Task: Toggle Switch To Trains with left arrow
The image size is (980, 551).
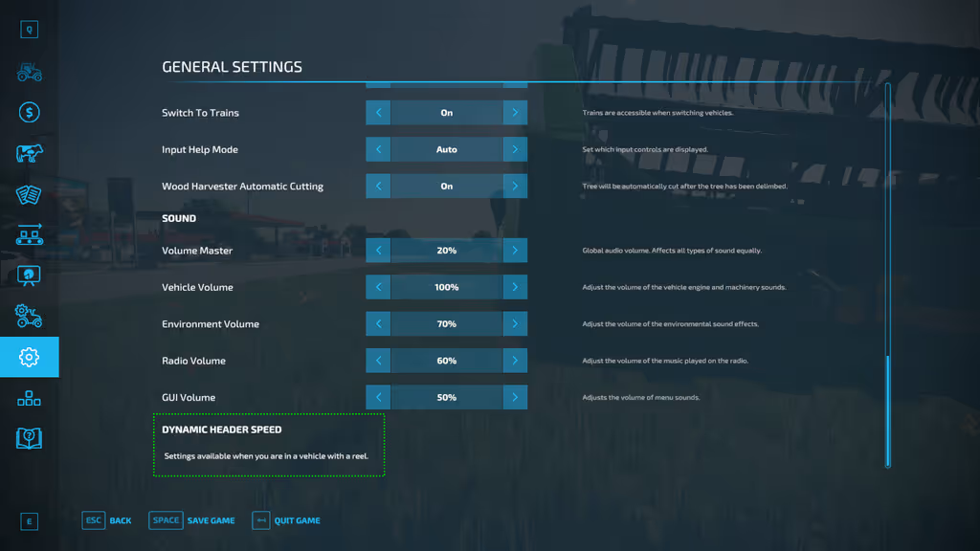Action: (x=378, y=113)
